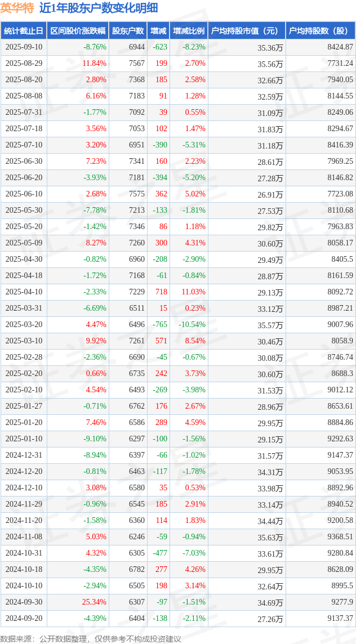Select the 2025-04-10 date cell
Image resolution: width=356 pixels, height=644 pixels.
point(24,291)
